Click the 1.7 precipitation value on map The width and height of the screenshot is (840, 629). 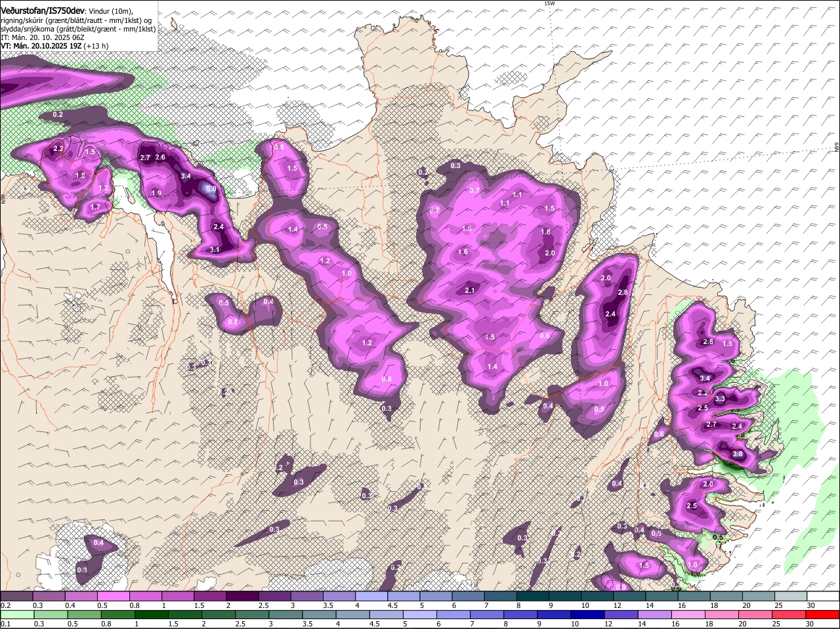click(95, 207)
